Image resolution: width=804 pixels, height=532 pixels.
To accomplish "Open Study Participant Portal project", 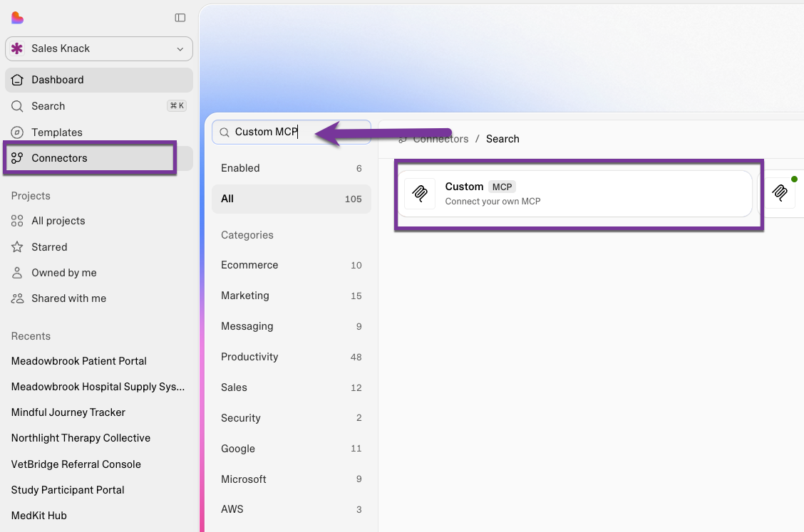I will tap(68, 489).
